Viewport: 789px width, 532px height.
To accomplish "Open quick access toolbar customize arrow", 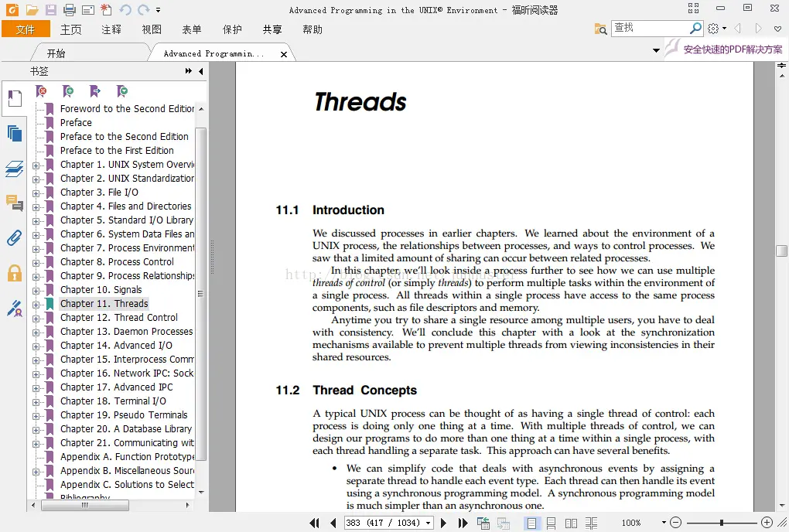I will (158, 10).
